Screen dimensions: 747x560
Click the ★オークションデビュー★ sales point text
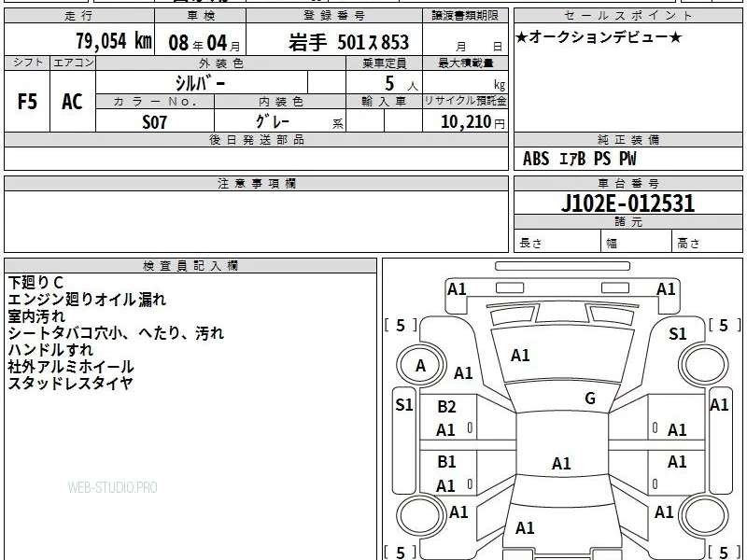[599, 37]
